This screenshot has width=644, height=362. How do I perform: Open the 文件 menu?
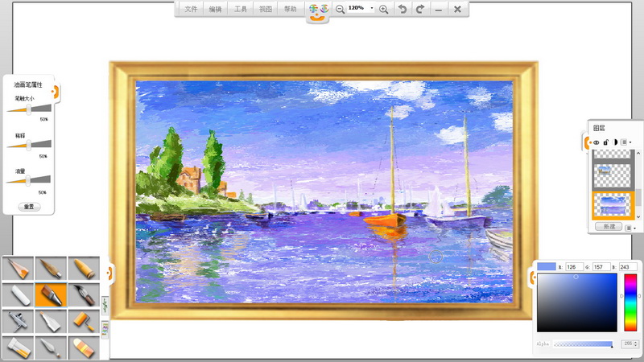(191, 9)
